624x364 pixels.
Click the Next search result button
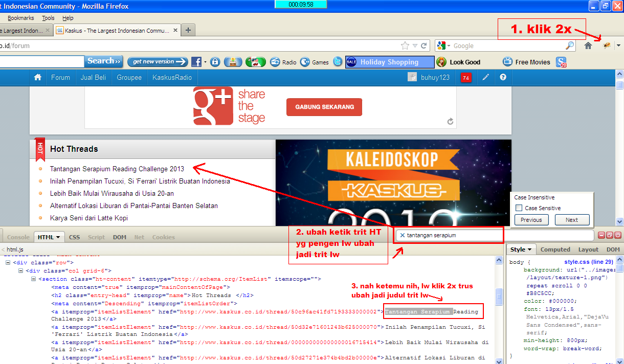point(572,220)
